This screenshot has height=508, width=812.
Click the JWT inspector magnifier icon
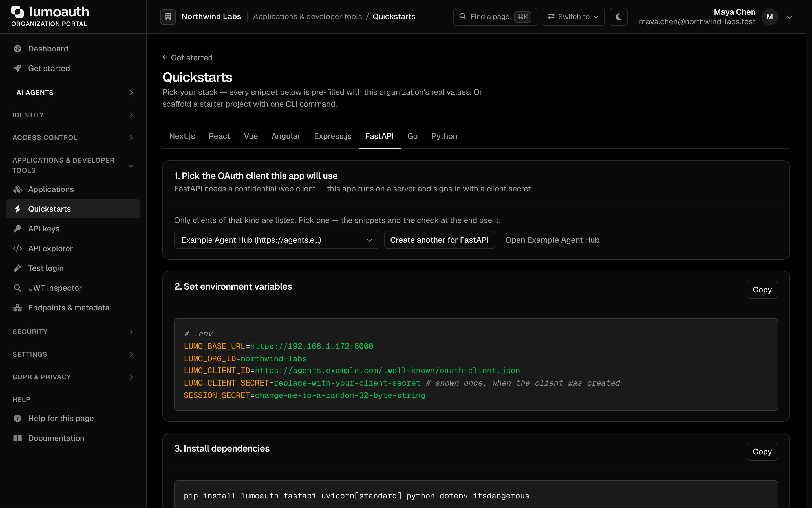(17, 288)
